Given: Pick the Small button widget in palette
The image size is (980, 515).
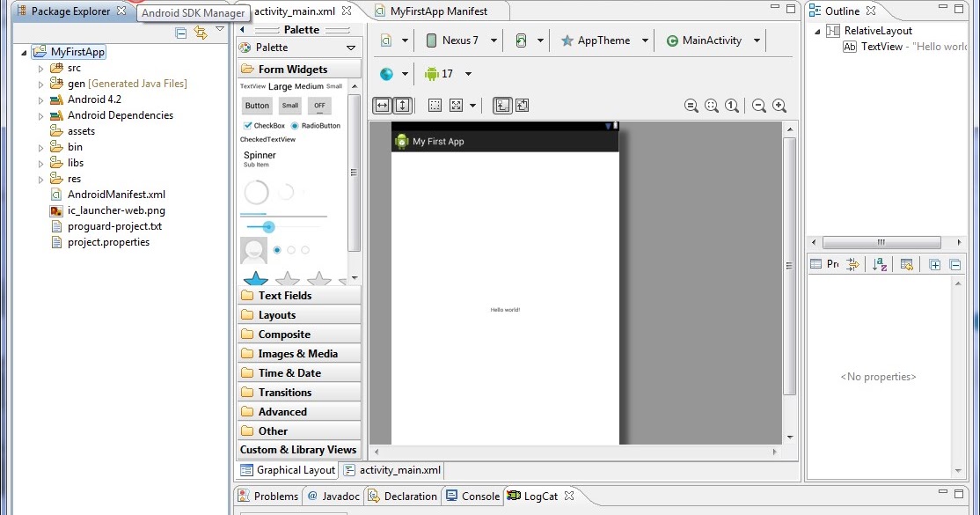Looking at the screenshot, I should click(290, 106).
